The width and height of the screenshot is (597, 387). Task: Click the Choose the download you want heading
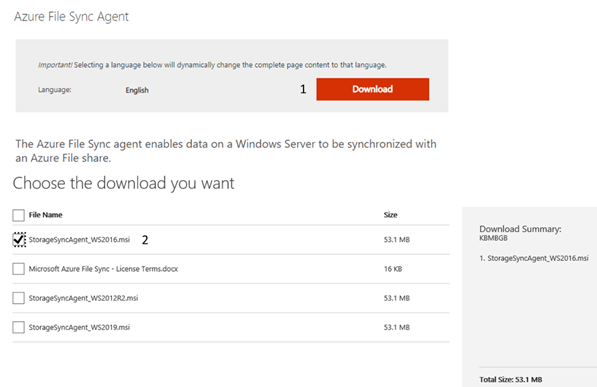pyautogui.click(x=123, y=184)
